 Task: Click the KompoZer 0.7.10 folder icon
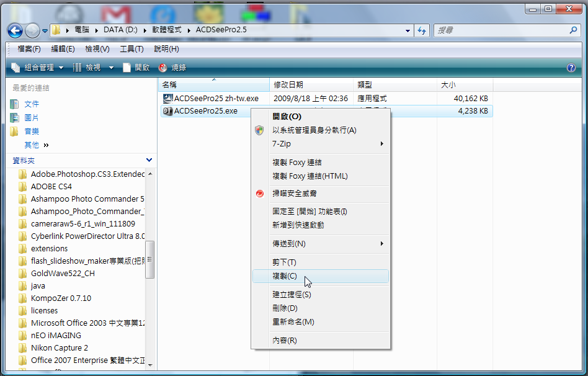coord(23,298)
